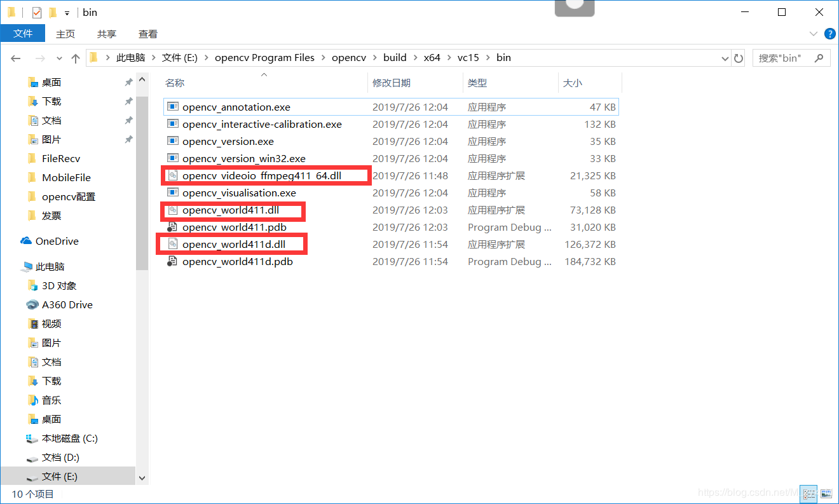The width and height of the screenshot is (839, 504).
Task: Select opencv_version_win32.exe file icon
Action: [173, 158]
